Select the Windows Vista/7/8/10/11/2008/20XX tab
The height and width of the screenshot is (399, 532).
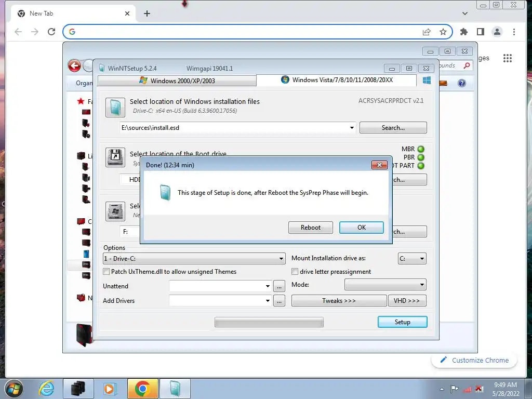[337, 80]
